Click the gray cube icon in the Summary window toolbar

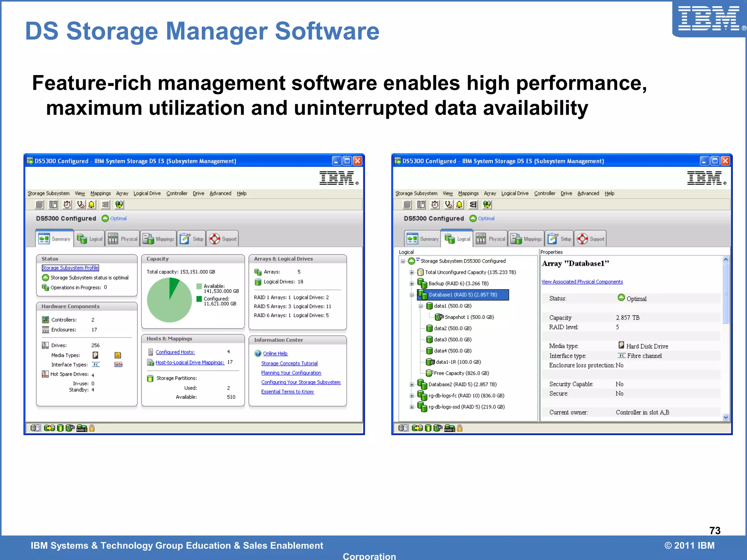point(39,205)
